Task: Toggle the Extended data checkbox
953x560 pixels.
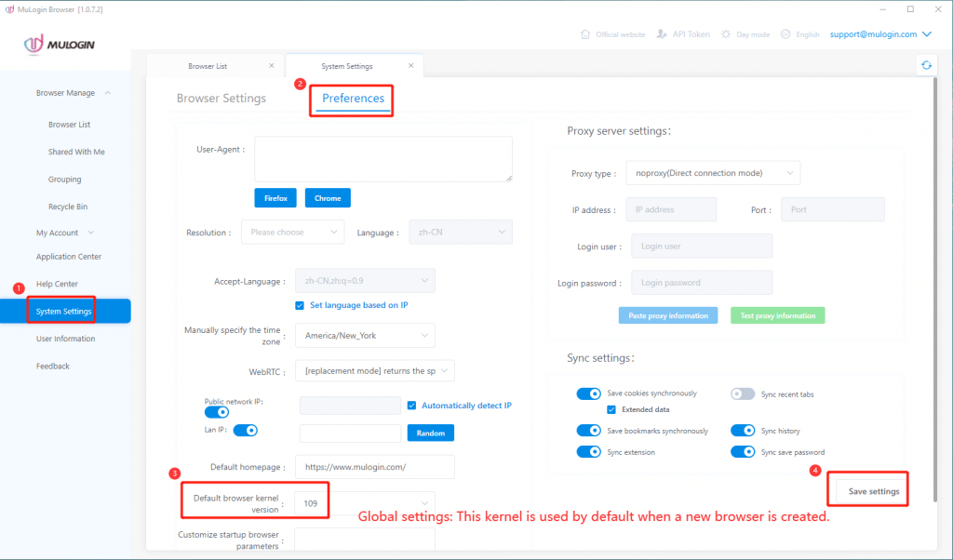Action: (611, 409)
